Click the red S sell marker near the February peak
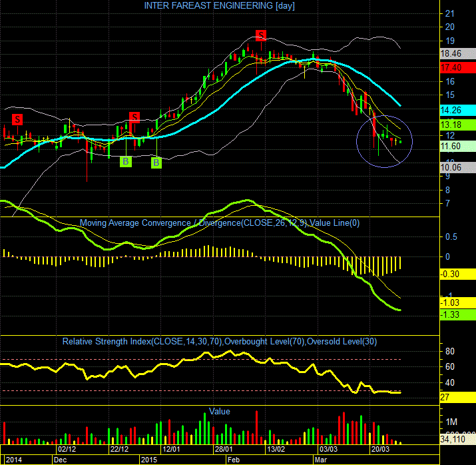 pyautogui.click(x=261, y=35)
